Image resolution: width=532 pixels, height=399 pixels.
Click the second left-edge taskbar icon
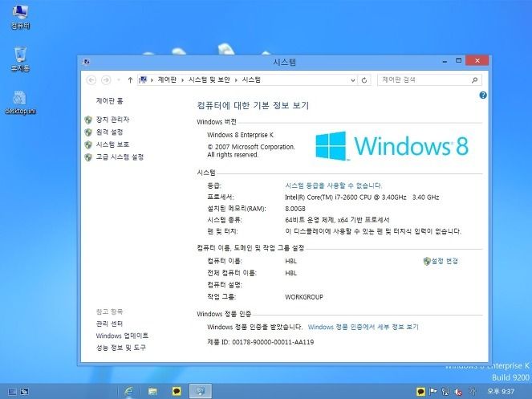click(24, 392)
